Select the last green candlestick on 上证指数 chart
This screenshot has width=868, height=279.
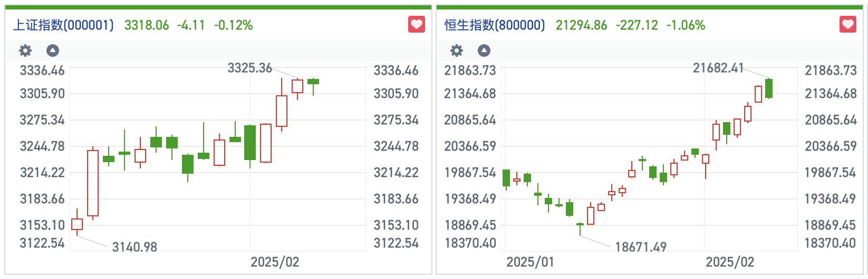[x=313, y=82]
